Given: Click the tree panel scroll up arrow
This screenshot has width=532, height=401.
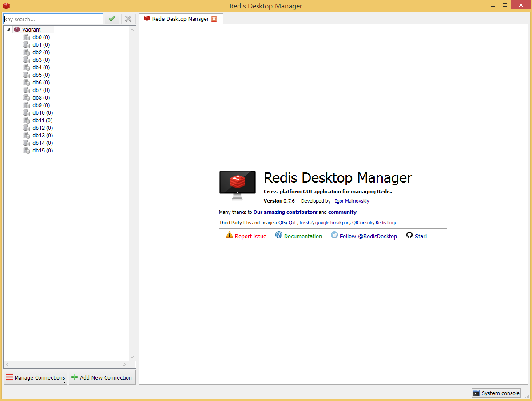Looking at the screenshot, I should 132,30.
